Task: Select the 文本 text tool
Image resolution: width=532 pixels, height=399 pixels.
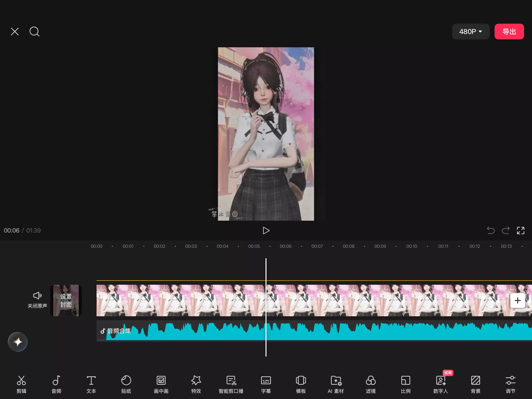Action: pyautogui.click(x=91, y=384)
